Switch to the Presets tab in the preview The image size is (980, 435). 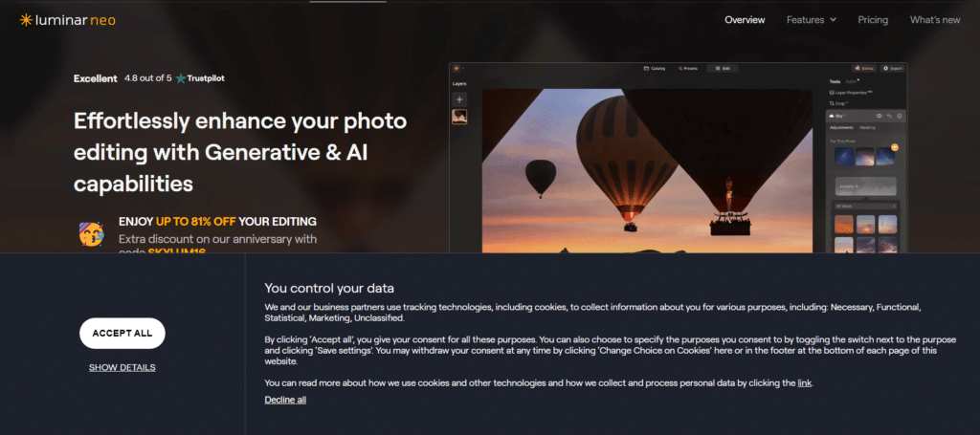tap(688, 68)
